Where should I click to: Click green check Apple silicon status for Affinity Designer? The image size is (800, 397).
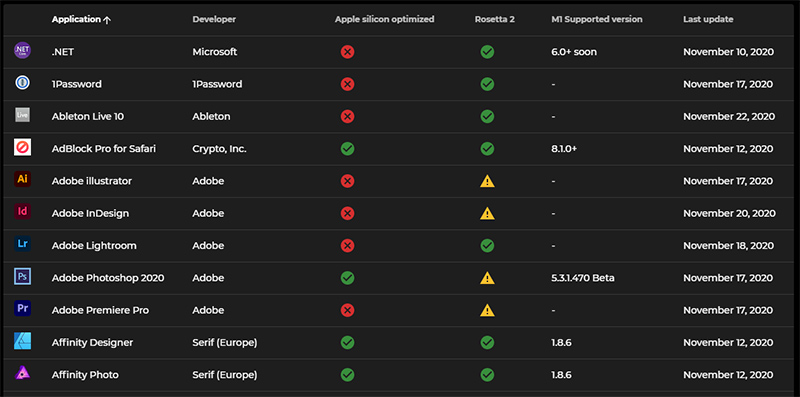coord(347,342)
